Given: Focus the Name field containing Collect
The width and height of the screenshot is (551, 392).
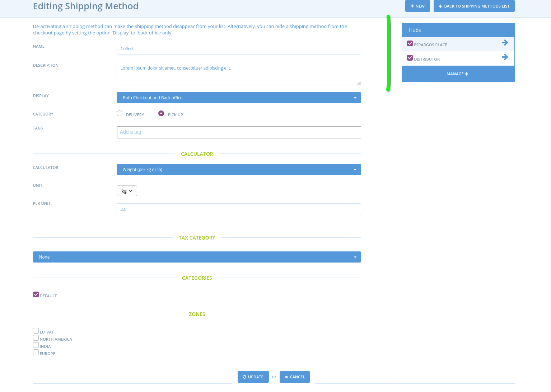Looking at the screenshot, I should pyautogui.click(x=239, y=48).
